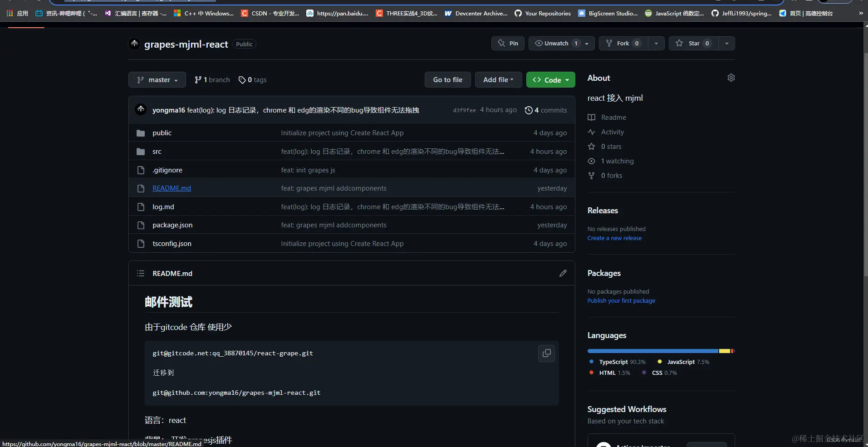Open package.json file
The width and height of the screenshot is (868, 447).
click(172, 225)
